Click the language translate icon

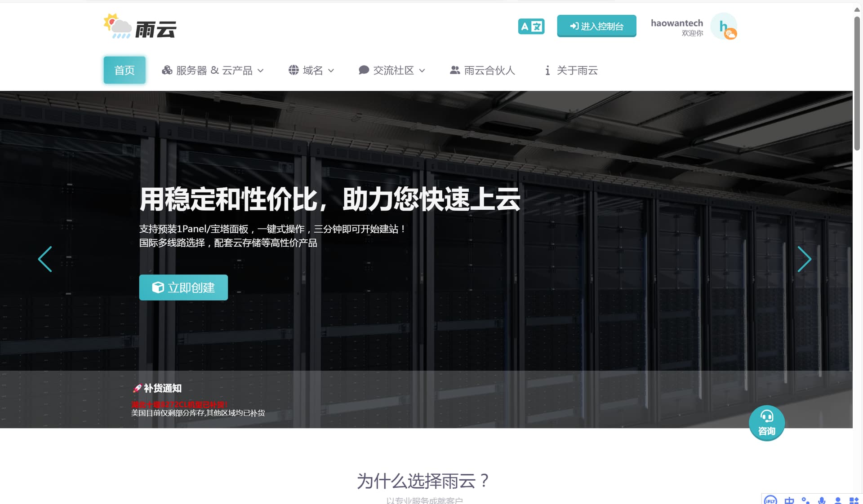[x=531, y=27]
